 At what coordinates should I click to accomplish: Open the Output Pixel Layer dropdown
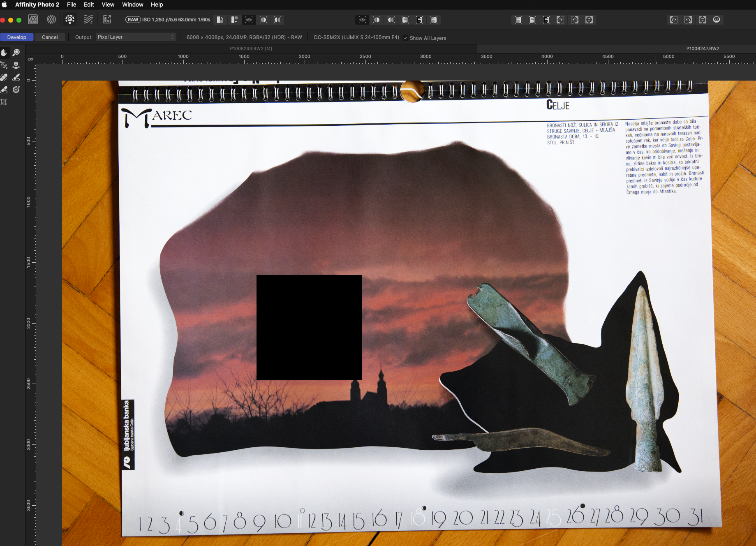[136, 37]
